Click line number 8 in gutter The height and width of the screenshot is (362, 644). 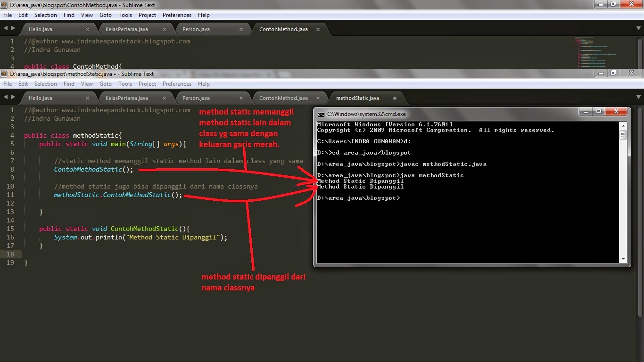pyautogui.click(x=12, y=169)
